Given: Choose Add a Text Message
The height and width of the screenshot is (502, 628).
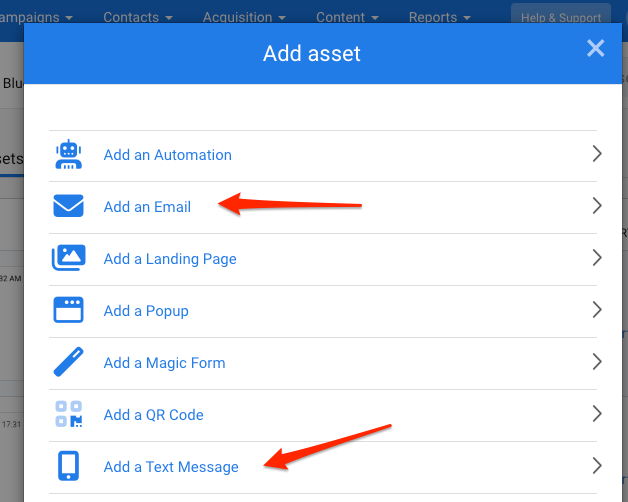Looking at the screenshot, I should pyautogui.click(x=323, y=467).
